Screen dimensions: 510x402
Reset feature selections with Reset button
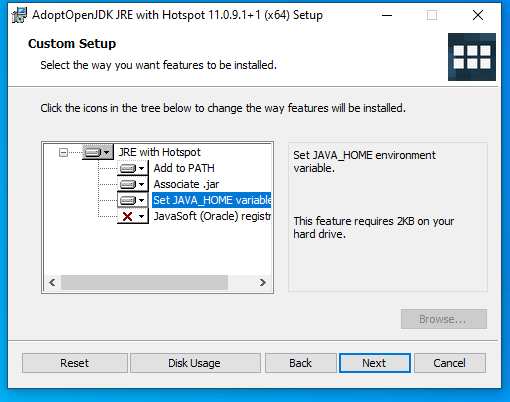tap(75, 363)
